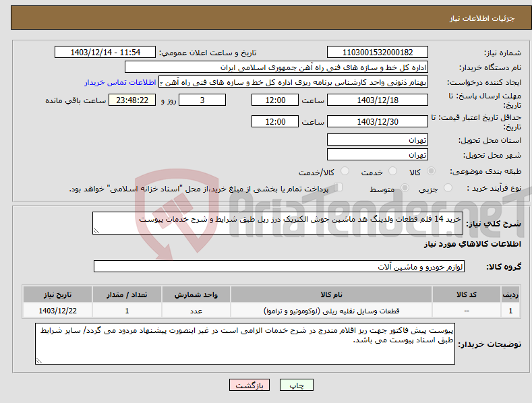Click the تعداد / مقدار column header
Screen dimensions: 532x403
127,294
